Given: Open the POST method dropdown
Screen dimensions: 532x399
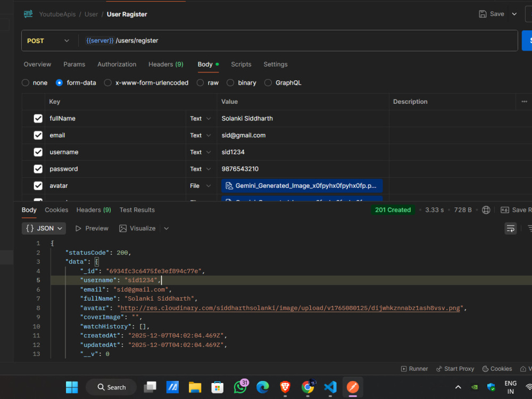Looking at the screenshot, I should [x=48, y=41].
